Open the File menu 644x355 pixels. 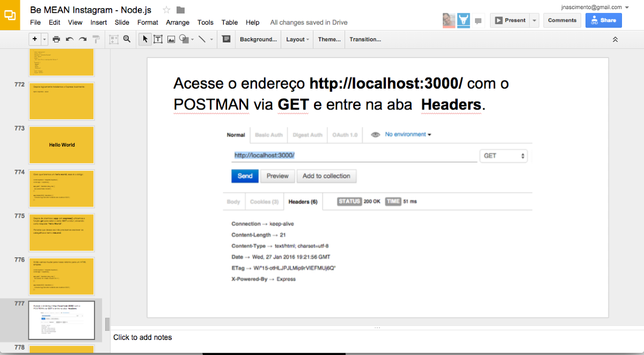pyautogui.click(x=35, y=23)
